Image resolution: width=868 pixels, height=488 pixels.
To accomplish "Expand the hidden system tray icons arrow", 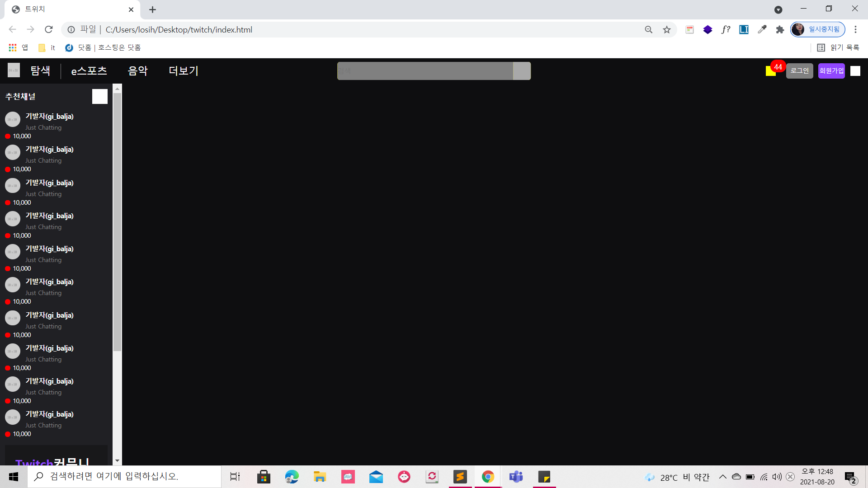I will click(x=722, y=477).
